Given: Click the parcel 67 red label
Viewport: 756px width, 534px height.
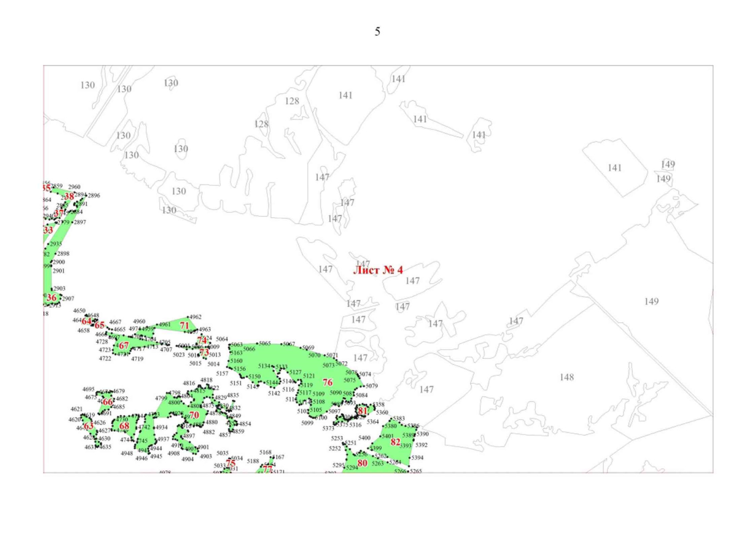Looking at the screenshot, I should pos(123,345).
